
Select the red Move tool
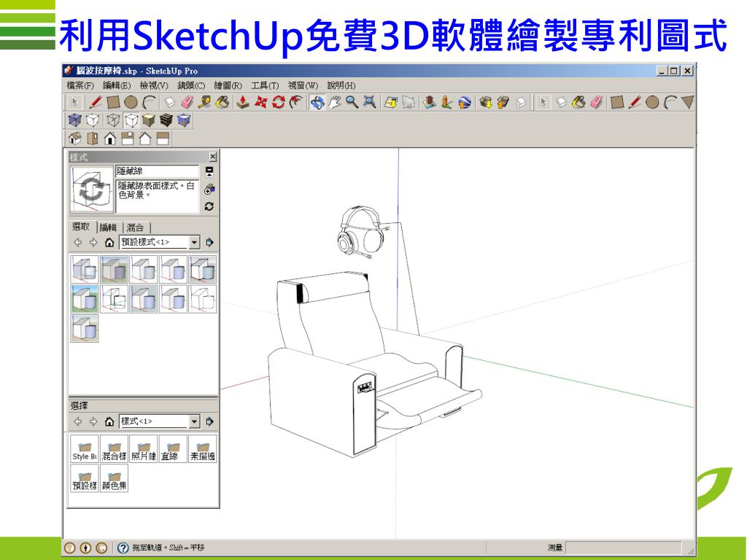[260, 102]
